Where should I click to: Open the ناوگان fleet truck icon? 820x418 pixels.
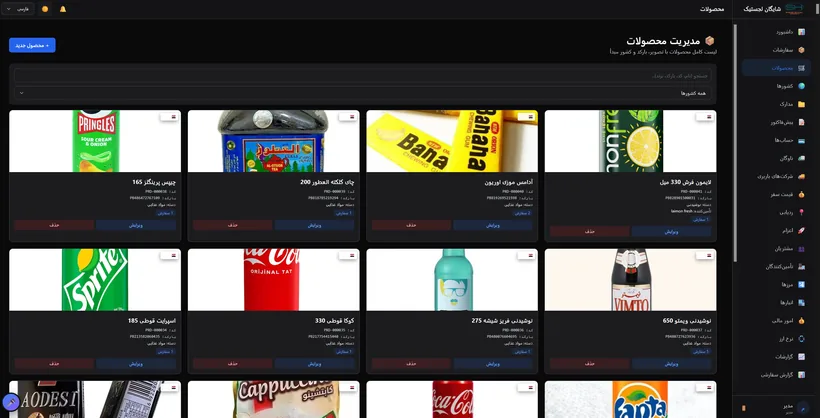click(x=801, y=158)
